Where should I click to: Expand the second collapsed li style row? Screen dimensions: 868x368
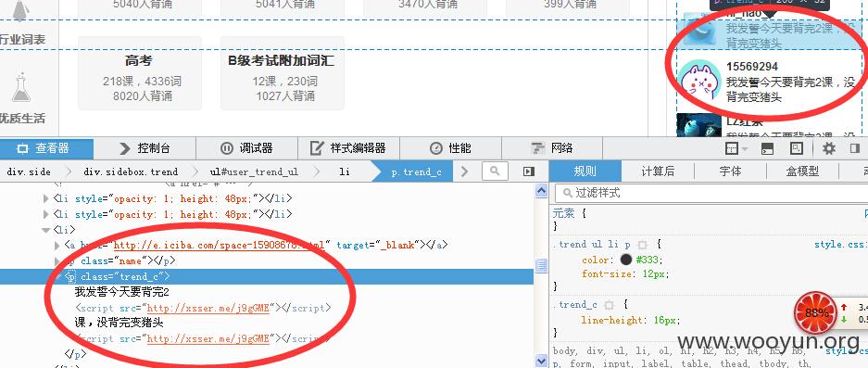[x=46, y=214]
